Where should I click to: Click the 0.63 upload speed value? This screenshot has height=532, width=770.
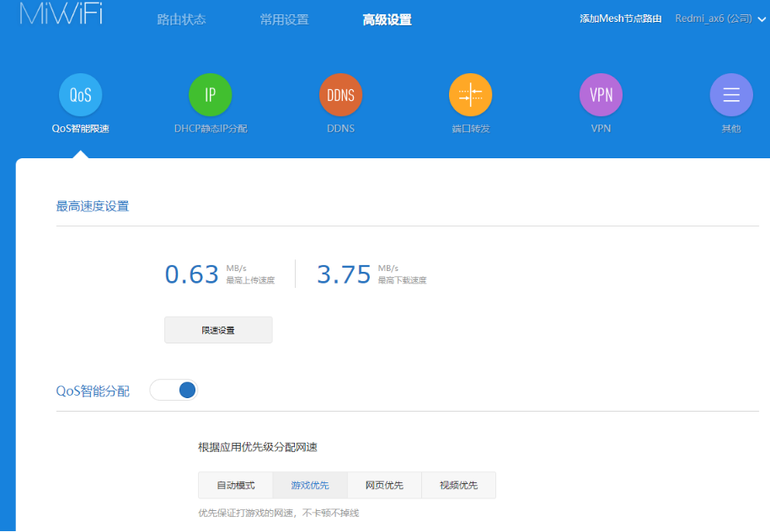pos(192,274)
